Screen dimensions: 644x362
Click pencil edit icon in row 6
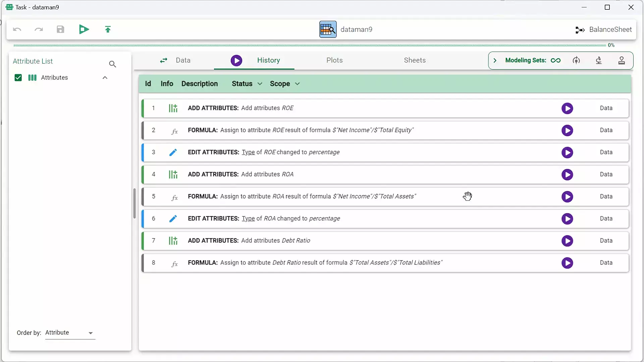tap(173, 219)
